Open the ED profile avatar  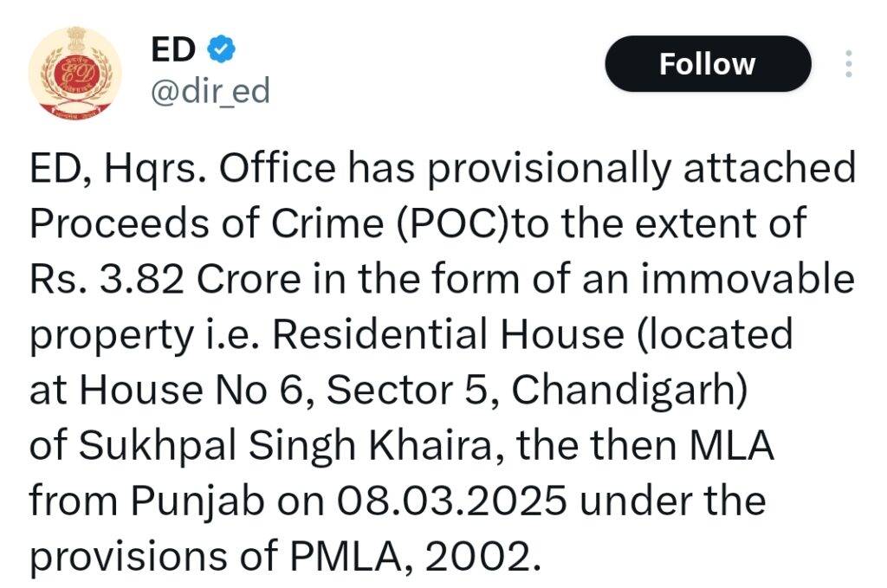(x=75, y=74)
